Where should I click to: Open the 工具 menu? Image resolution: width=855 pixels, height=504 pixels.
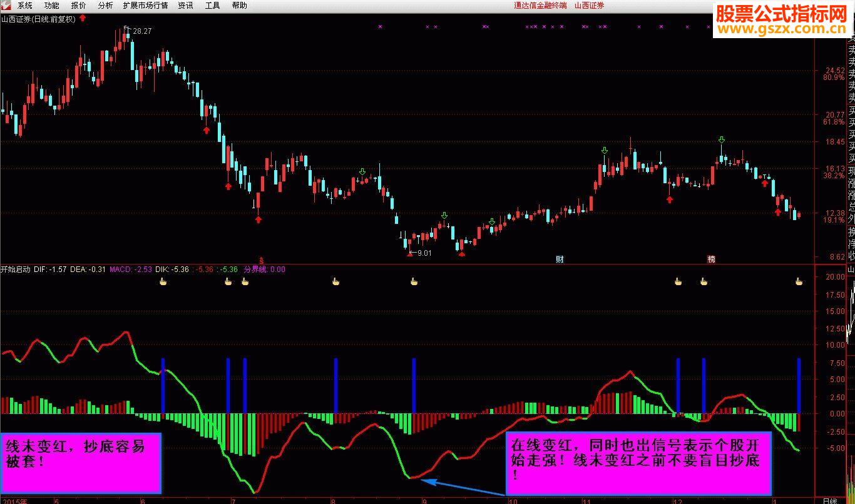pyautogui.click(x=213, y=5)
